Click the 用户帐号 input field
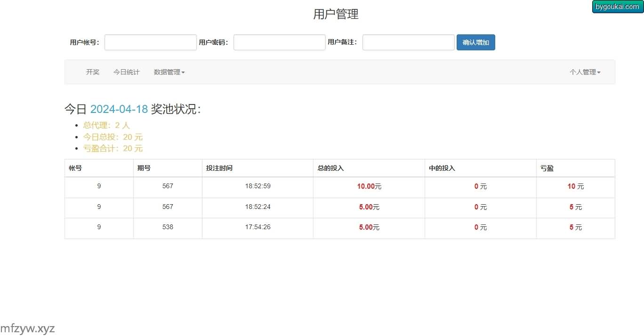This screenshot has height=336, width=644. (150, 42)
